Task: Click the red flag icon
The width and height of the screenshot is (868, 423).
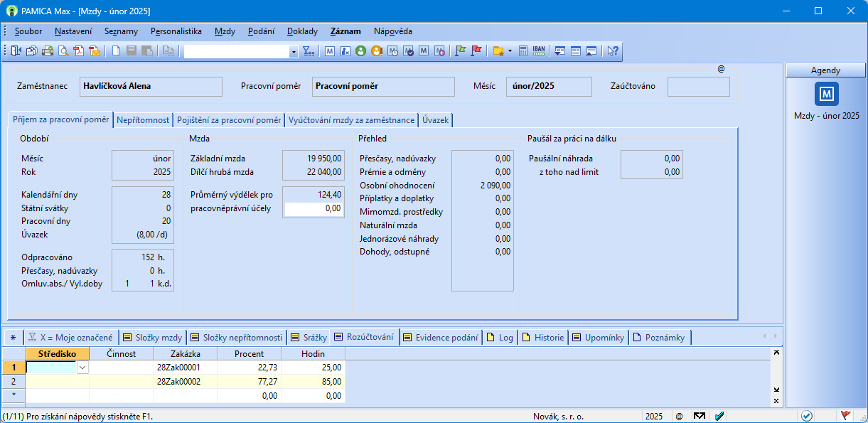Action: (476, 50)
